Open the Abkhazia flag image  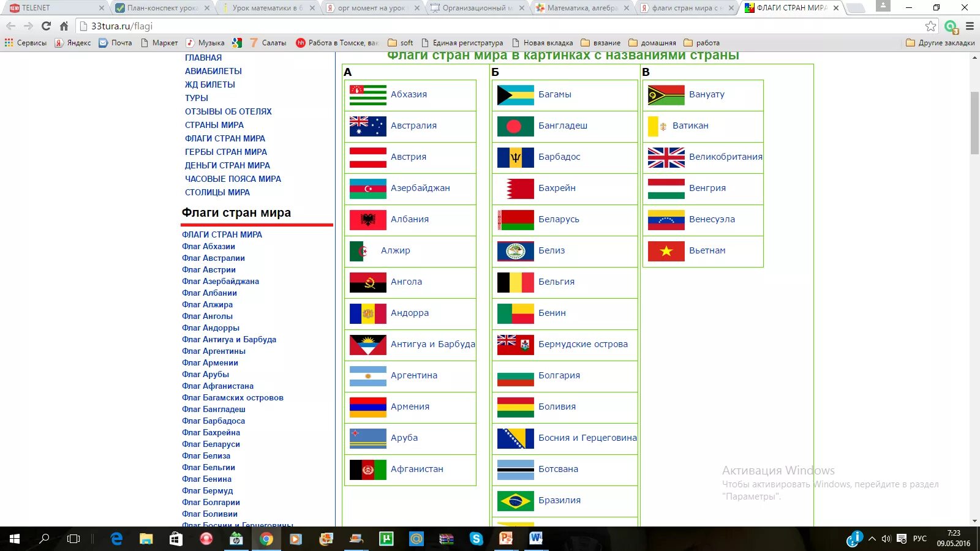(x=367, y=95)
